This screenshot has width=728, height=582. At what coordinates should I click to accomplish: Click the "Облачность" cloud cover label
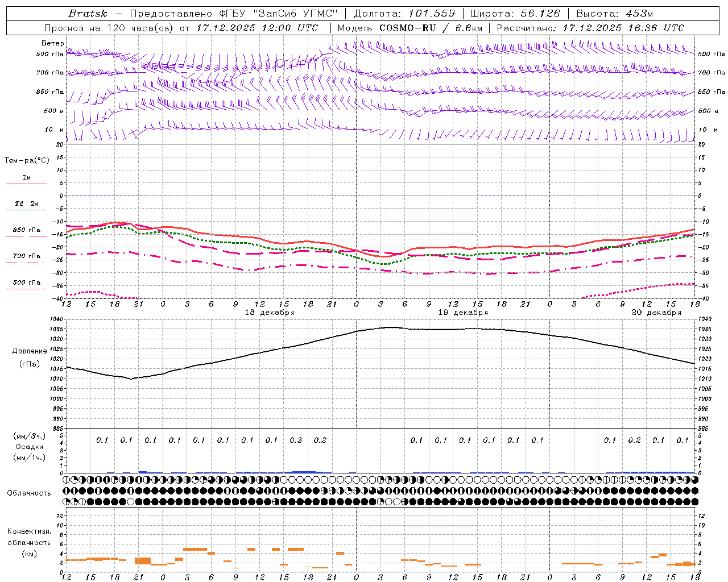click(29, 493)
